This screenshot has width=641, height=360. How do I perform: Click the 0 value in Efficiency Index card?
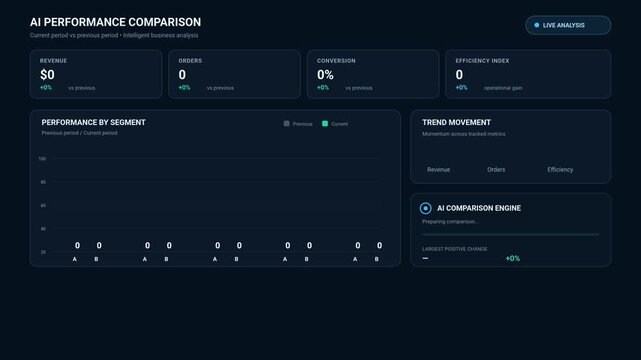click(x=459, y=75)
